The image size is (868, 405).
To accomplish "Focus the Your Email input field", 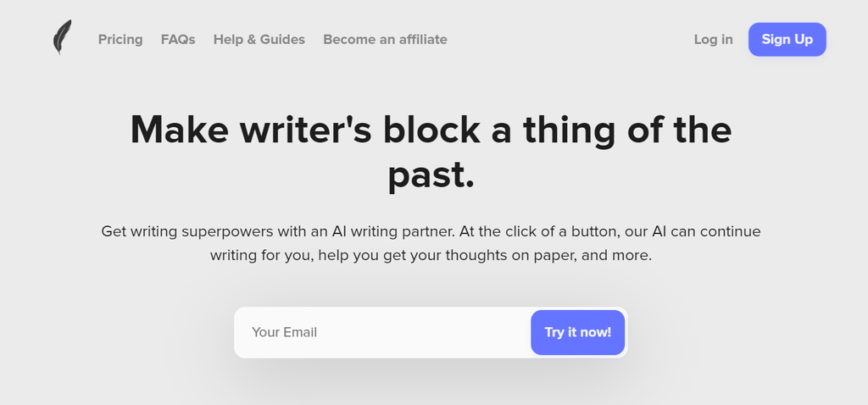I will click(x=381, y=332).
